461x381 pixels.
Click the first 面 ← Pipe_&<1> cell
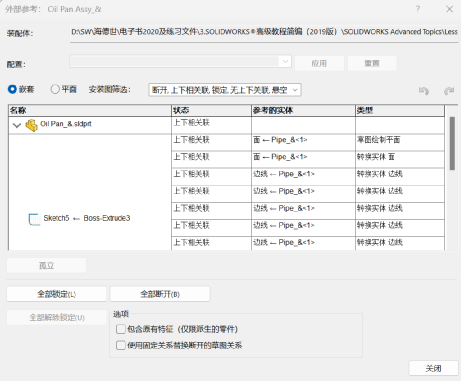pos(303,143)
